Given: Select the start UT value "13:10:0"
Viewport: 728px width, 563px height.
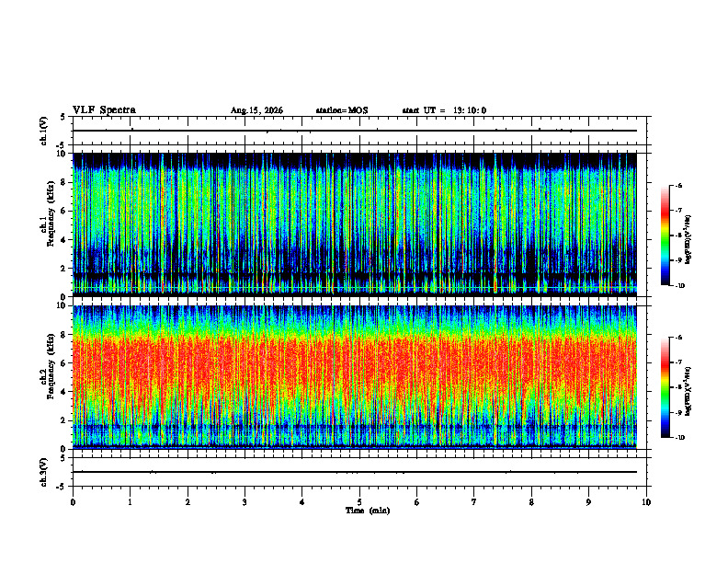Looking at the screenshot, I should point(470,110).
